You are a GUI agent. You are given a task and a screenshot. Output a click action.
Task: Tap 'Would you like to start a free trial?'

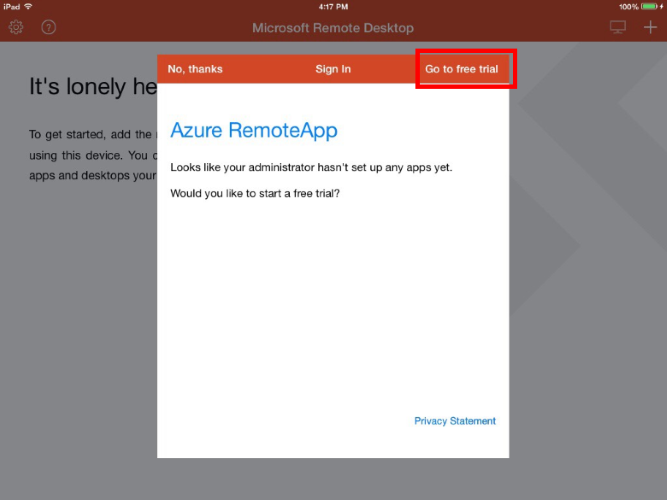tap(255, 193)
